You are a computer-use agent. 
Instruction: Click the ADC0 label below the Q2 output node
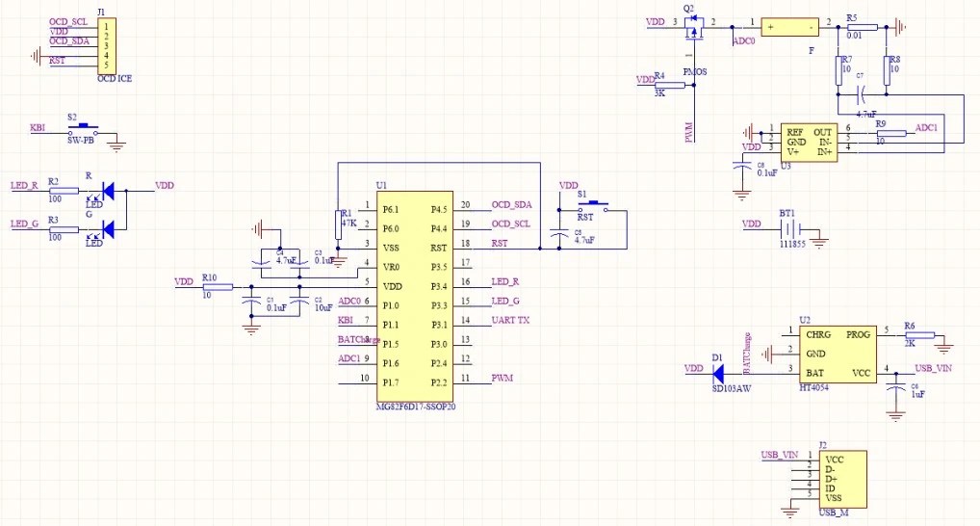[x=744, y=40]
